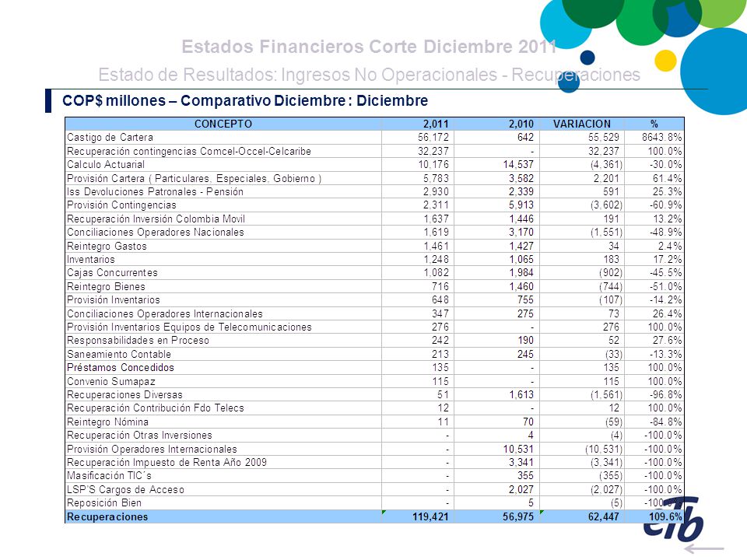The image size is (747, 560).
Task: Click the 14,537 value for Calculo Actuarial
Action: tap(518, 165)
